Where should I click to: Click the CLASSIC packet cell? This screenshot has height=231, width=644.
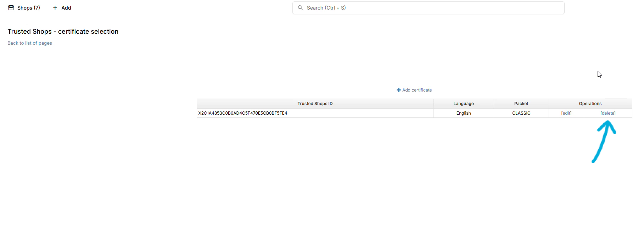tap(521, 113)
